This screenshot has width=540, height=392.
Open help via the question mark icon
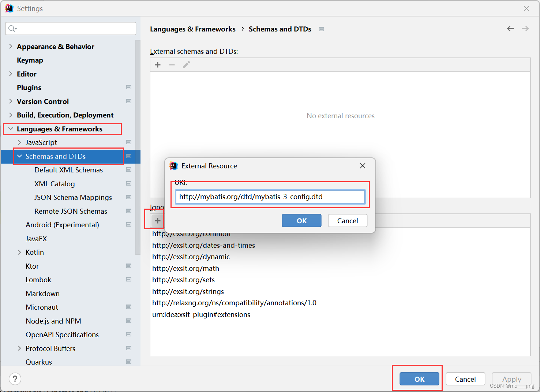pyautogui.click(x=15, y=379)
